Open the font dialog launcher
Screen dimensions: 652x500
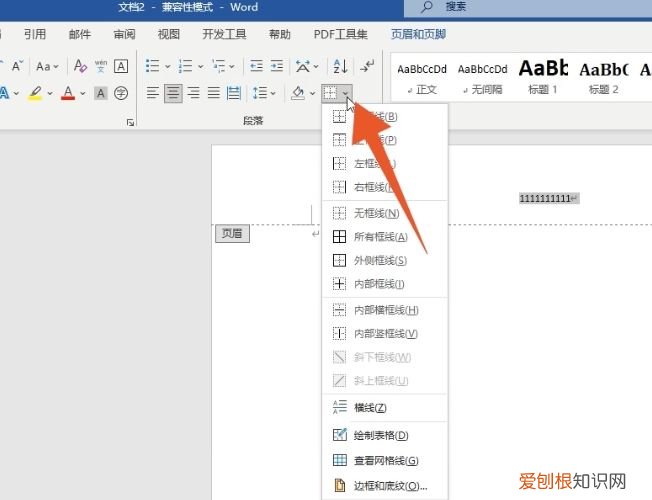coord(130,122)
